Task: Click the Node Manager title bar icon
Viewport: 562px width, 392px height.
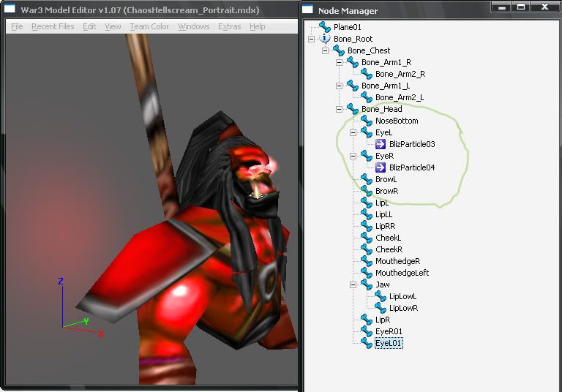Action: 307,9
